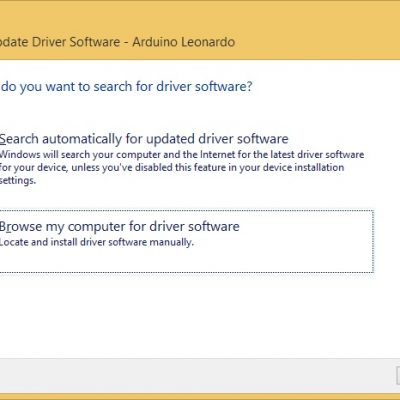The width and height of the screenshot is (400, 400).
Task: Click the 'Windows will search your computer' description
Action: tap(182, 155)
